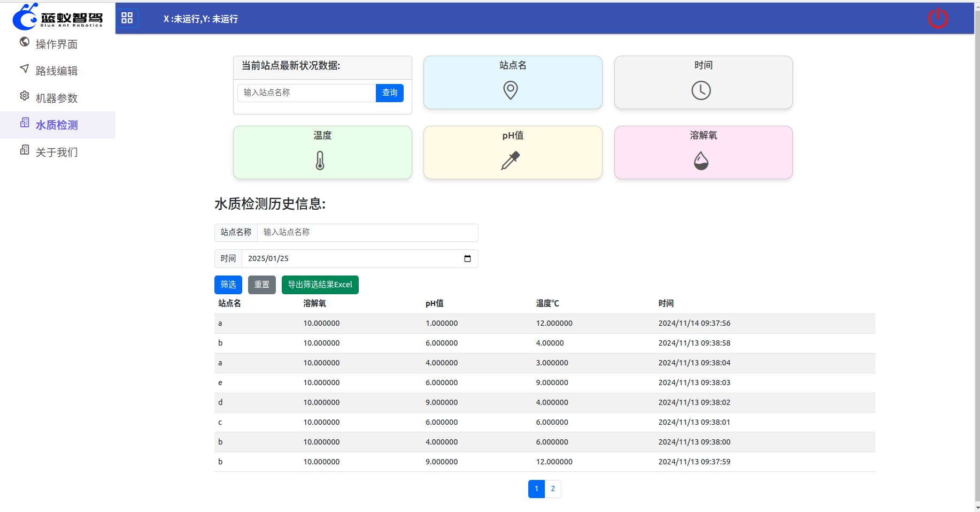The height and width of the screenshot is (512, 980).
Task: Click the header status text X:未运行,Y:未运行
Action: [200, 19]
